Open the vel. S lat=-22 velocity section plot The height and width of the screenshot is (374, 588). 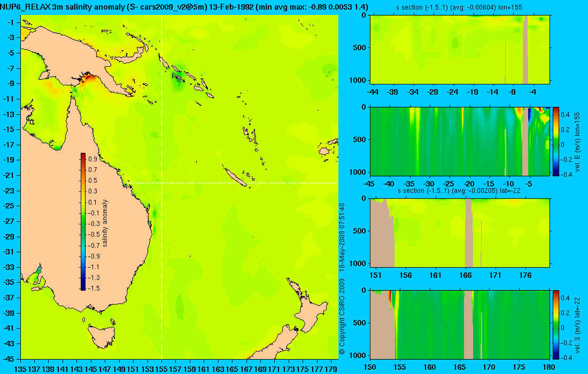tap(460, 324)
